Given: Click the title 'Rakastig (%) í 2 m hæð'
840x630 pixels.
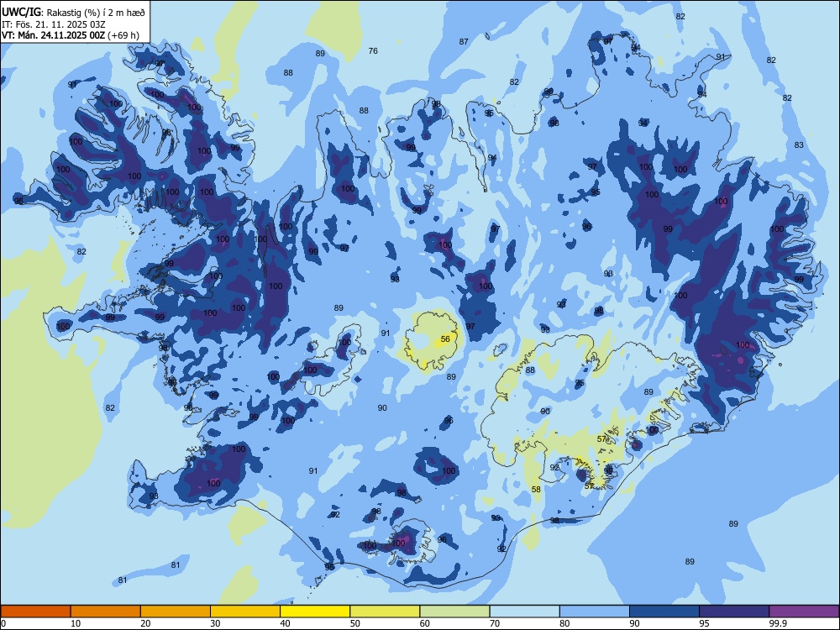Looking at the screenshot, I should click(96, 13).
